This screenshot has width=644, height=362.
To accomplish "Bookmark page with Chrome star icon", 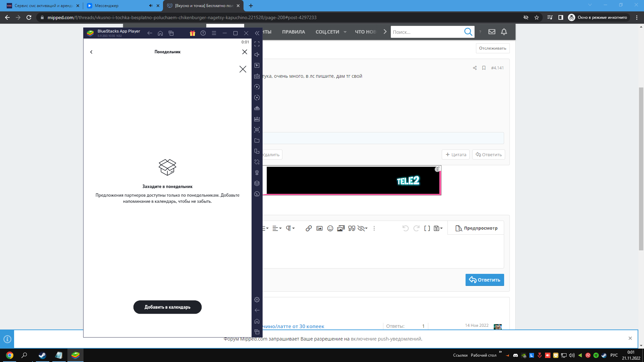I will pos(537,17).
